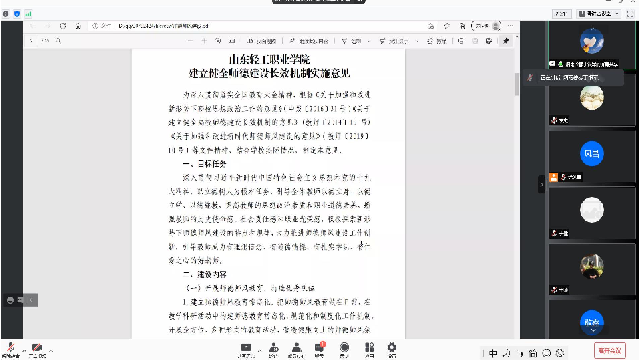The width and height of the screenshot is (640, 360).
Task: Select the PDF erase tool
Action: click(x=436, y=41)
